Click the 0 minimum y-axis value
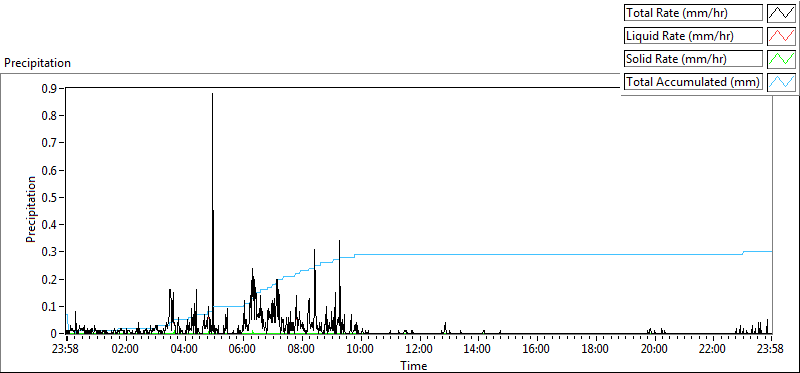800x373 pixels. pyautogui.click(x=57, y=334)
